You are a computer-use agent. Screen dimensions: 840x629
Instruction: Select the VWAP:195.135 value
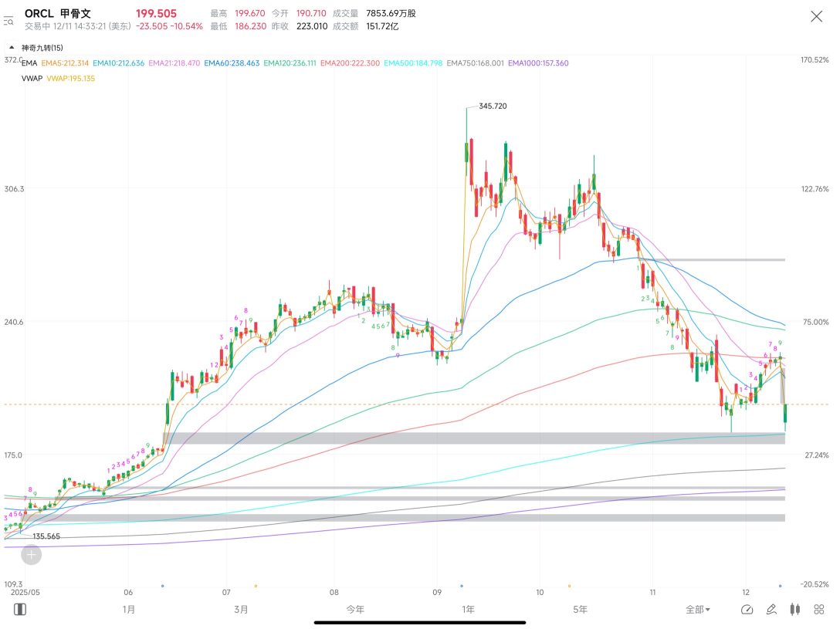[x=71, y=78]
